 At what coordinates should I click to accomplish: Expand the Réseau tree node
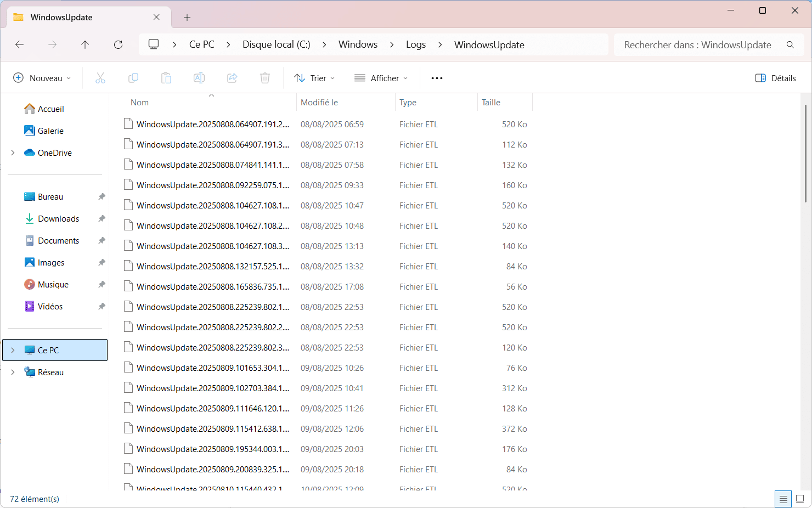pos(13,372)
